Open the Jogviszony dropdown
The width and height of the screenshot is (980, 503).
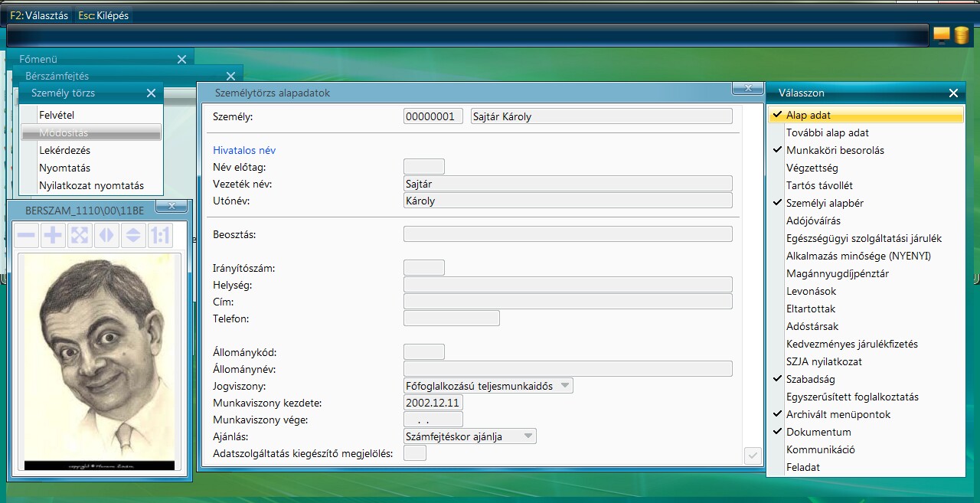click(x=565, y=386)
